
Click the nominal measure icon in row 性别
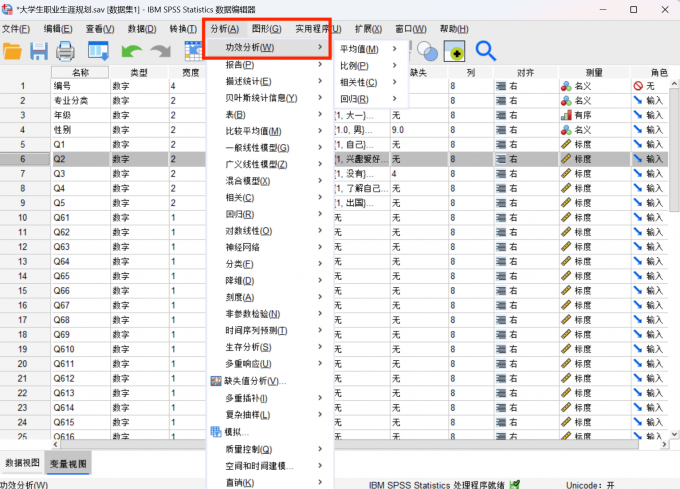[x=566, y=130]
